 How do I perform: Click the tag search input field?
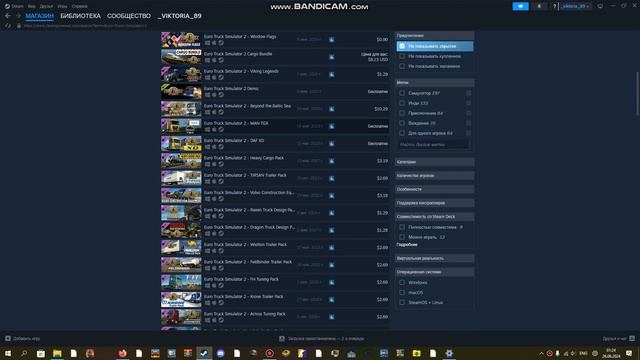coord(433,144)
